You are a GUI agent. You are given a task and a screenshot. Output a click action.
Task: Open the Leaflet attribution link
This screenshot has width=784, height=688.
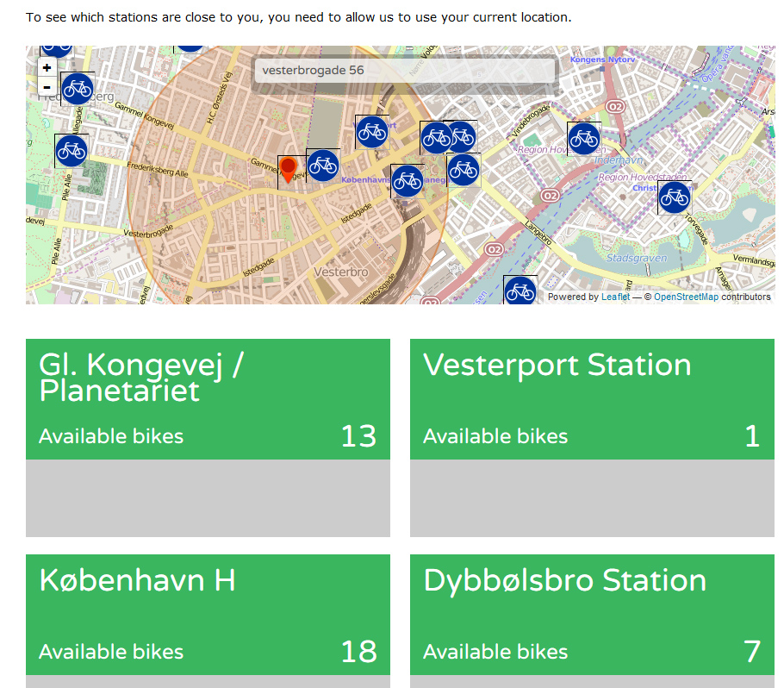point(615,297)
